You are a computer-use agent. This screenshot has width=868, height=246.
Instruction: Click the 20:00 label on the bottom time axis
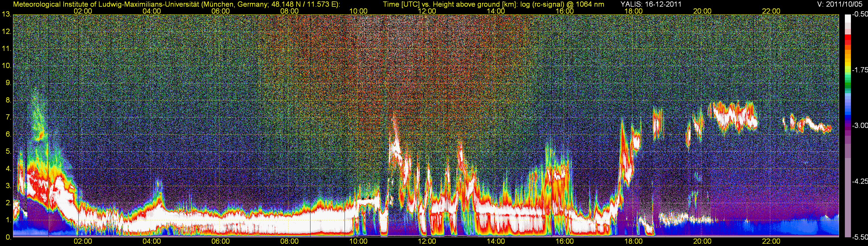pos(702,241)
